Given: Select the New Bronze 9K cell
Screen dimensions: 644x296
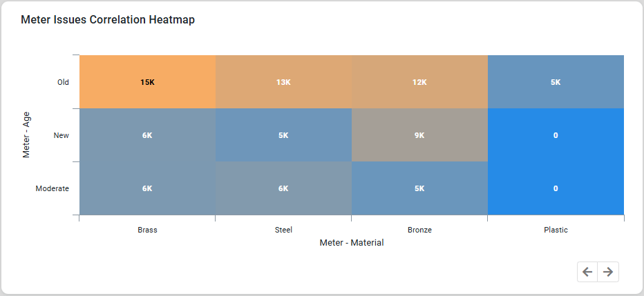Looking at the screenshot, I should [419, 135].
